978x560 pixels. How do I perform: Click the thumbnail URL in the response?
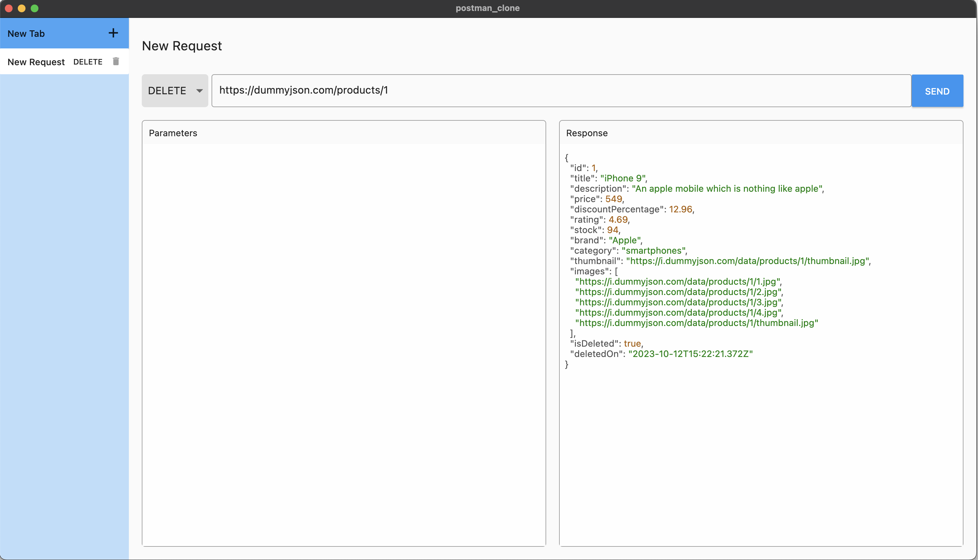[x=747, y=261]
